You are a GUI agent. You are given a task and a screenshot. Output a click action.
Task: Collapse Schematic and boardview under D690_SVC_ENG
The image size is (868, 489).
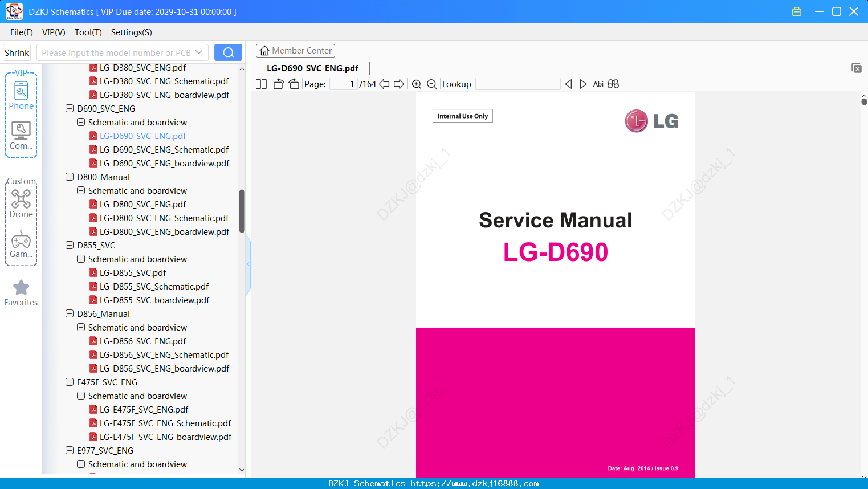(x=81, y=122)
